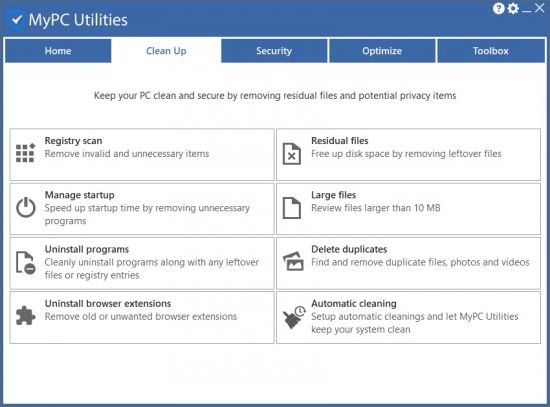Click the MyPC Utilities shield logo
Screen dimensions: 550x407
16,20
